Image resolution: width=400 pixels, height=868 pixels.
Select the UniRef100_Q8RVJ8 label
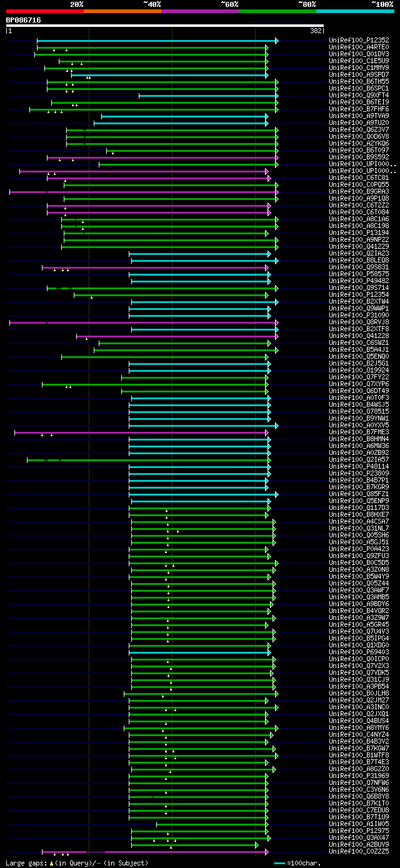[x=359, y=322]
